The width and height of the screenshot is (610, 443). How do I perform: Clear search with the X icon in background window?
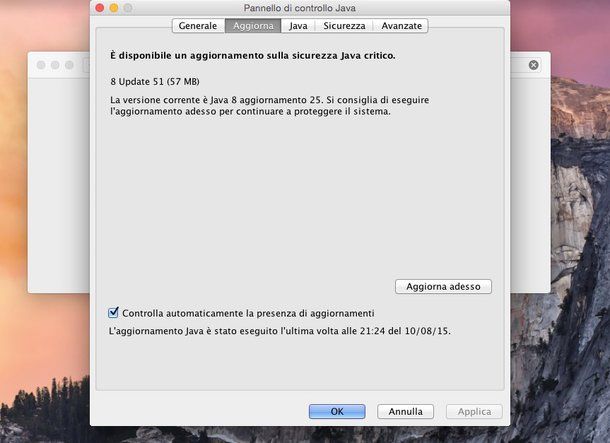click(x=534, y=65)
